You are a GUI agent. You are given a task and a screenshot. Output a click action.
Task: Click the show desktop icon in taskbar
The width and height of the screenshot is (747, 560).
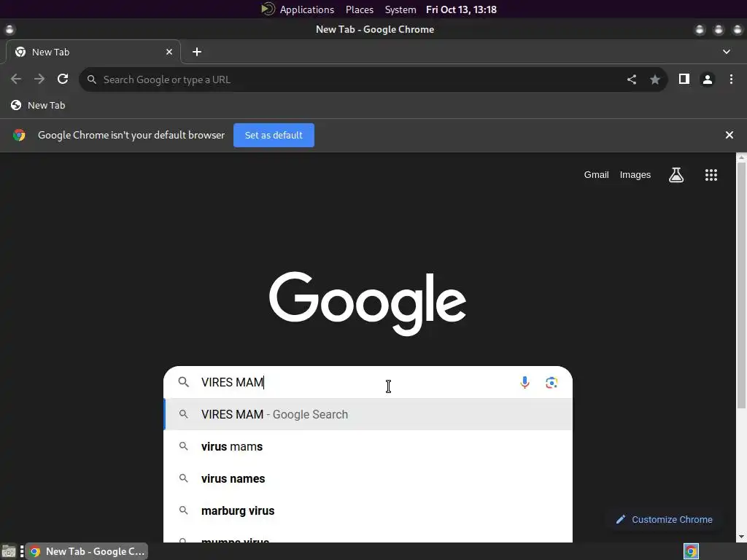point(9,551)
